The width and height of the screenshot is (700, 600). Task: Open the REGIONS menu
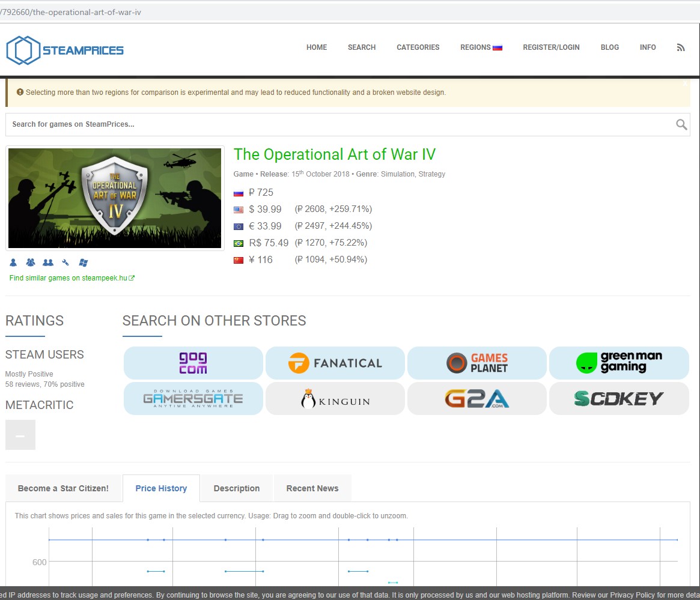[481, 47]
